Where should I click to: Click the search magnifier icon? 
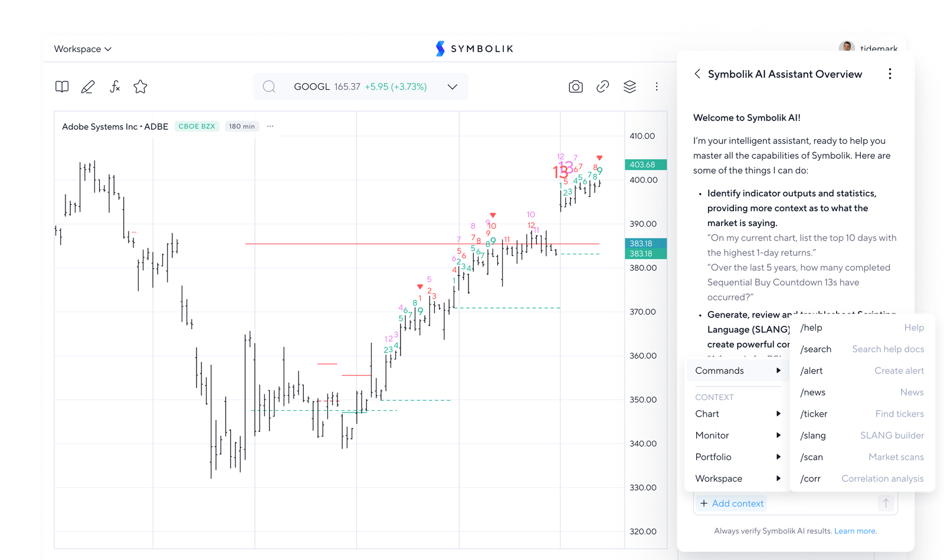pos(269,87)
